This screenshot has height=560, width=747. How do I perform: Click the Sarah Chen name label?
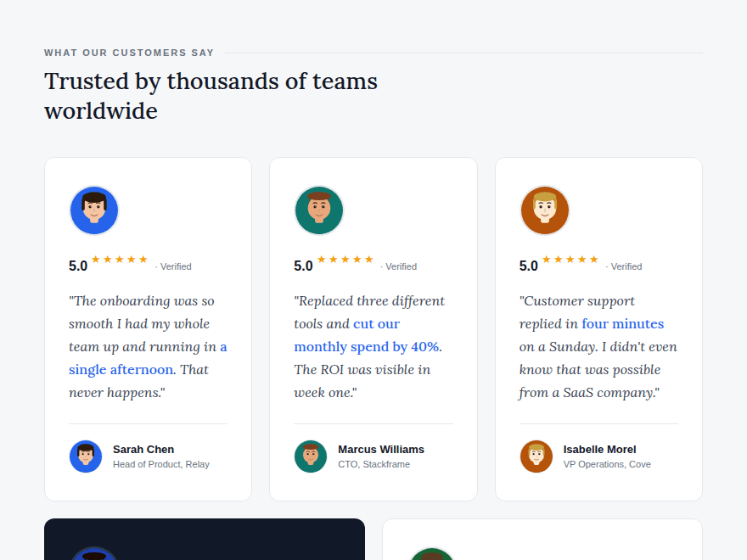(143, 450)
